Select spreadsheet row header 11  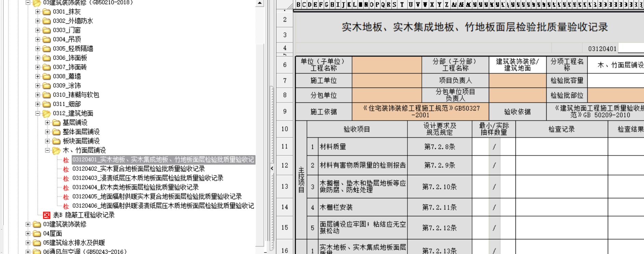[284, 147]
